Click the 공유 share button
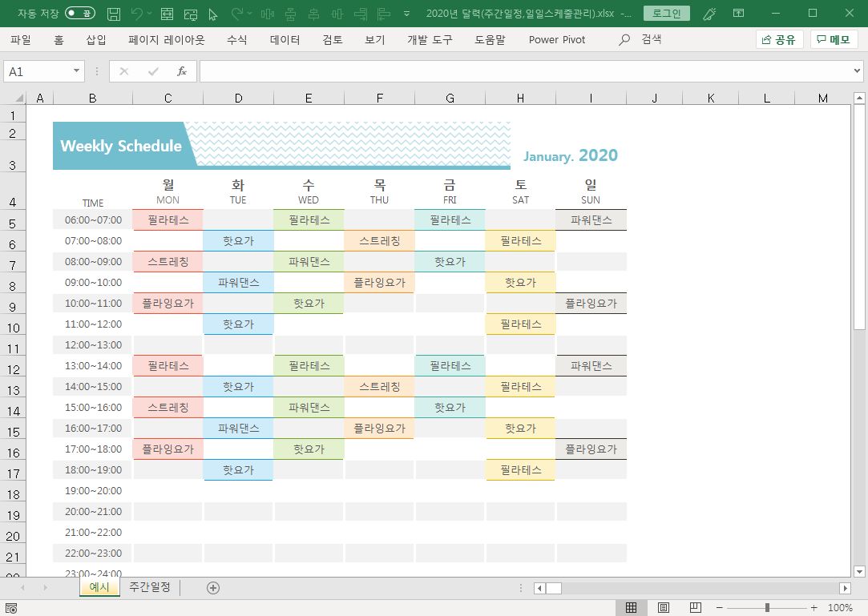Viewport: 868px width, 616px height. pyautogui.click(x=779, y=39)
